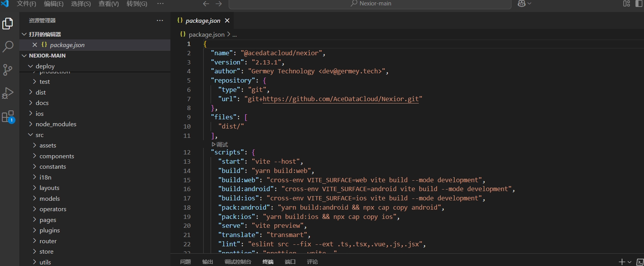The width and height of the screenshot is (644, 266).
Task: Switch to the 终端 panel tab
Action: tap(268, 262)
